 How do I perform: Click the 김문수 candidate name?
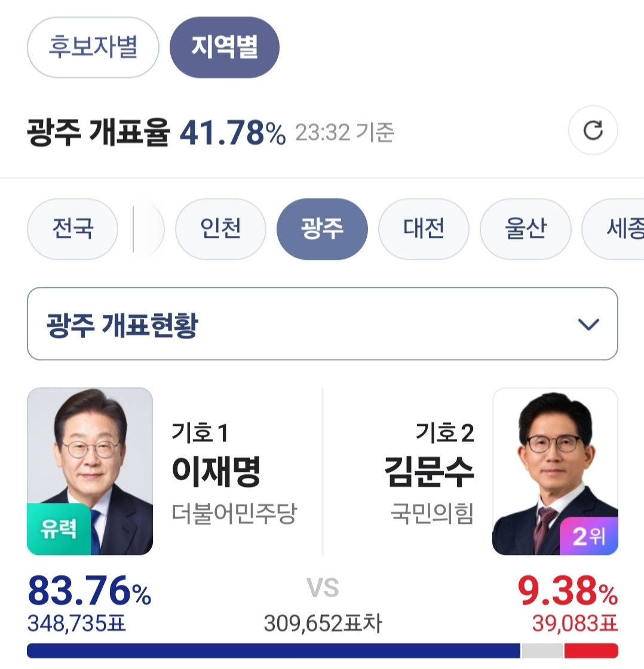point(429,472)
